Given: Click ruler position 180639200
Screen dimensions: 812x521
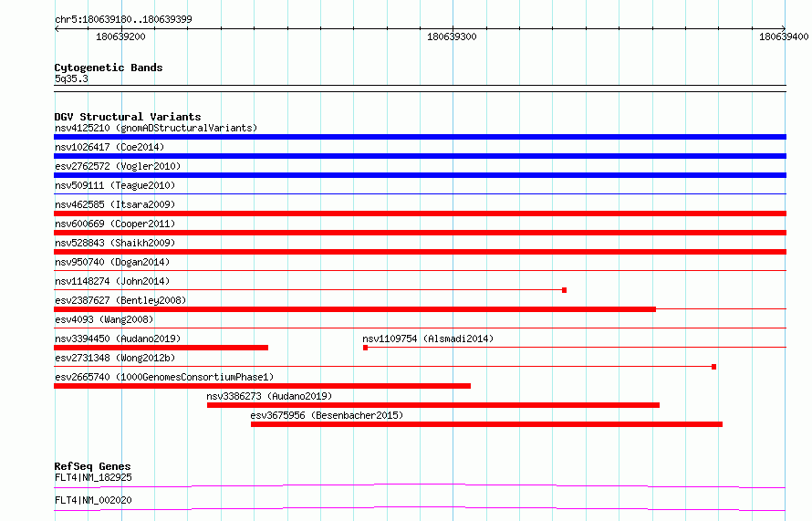Looking at the screenshot, I should pyautogui.click(x=120, y=36).
